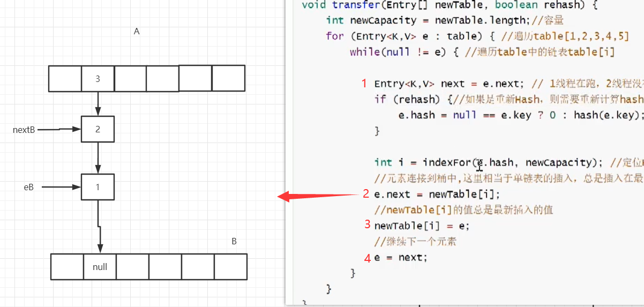Click the "newTable[i] = e;" statement
644x307 pixels.
422,226
